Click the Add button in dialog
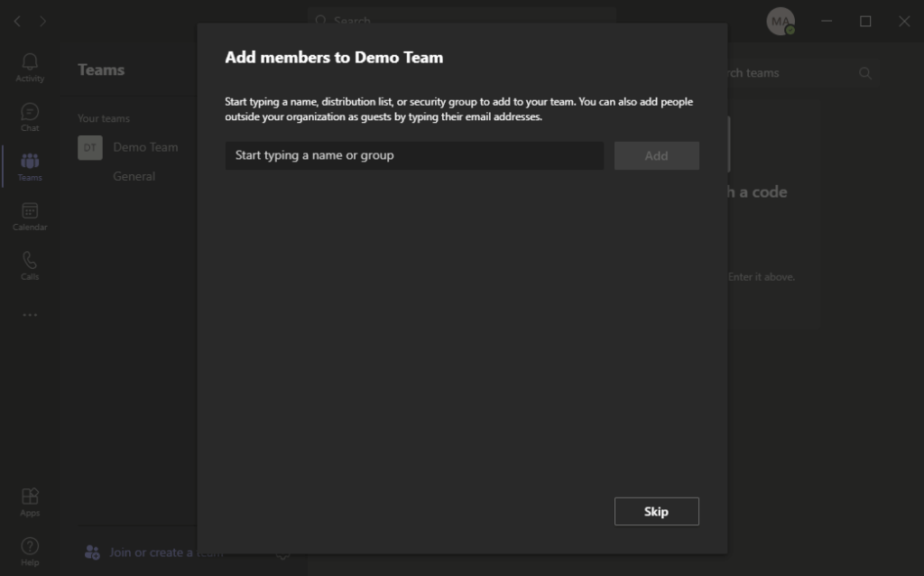The image size is (924, 576). 657,155
